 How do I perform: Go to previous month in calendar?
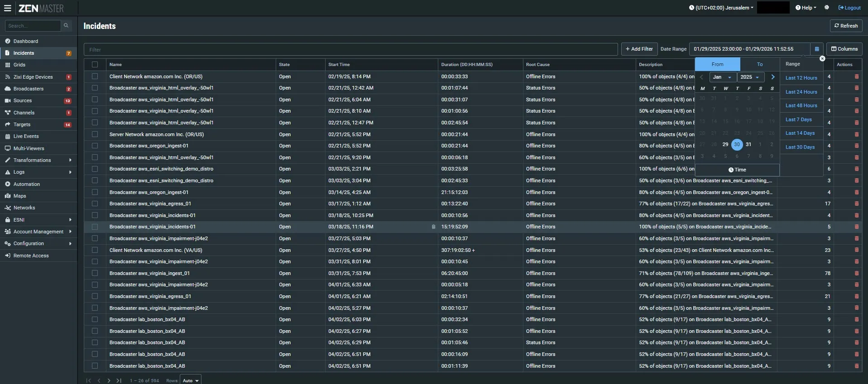(x=702, y=77)
